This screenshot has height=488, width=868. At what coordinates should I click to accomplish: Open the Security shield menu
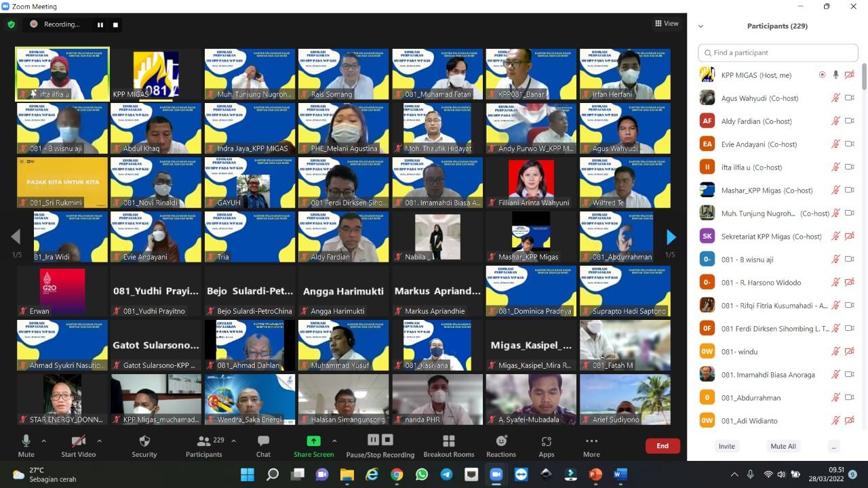[144, 445]
